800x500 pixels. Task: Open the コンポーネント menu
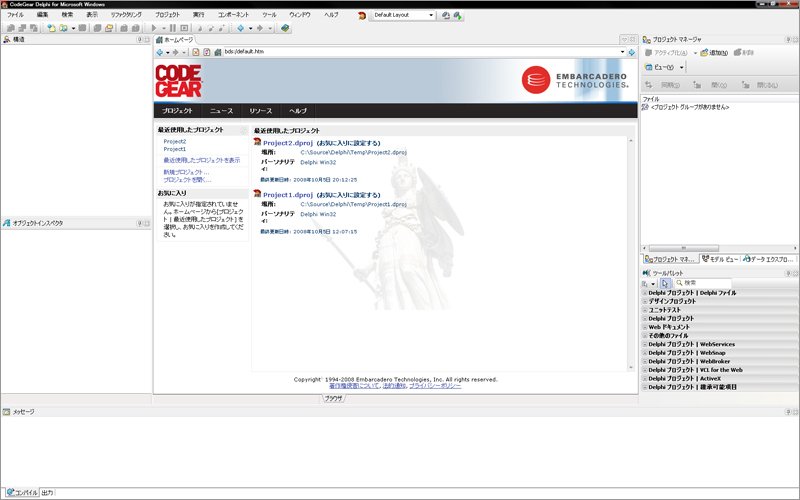coord(233,15)
